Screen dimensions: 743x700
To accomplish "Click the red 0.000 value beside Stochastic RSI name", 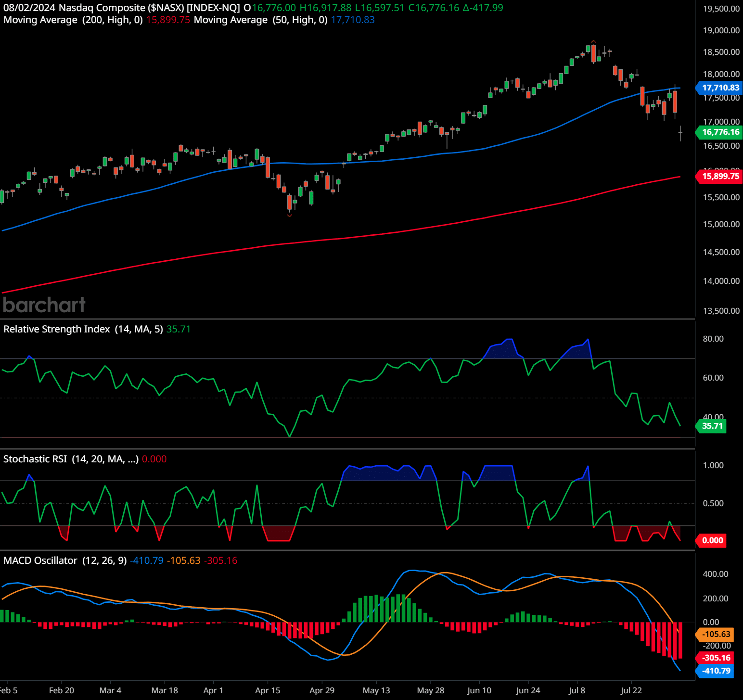I will click(x=154, y=459).
